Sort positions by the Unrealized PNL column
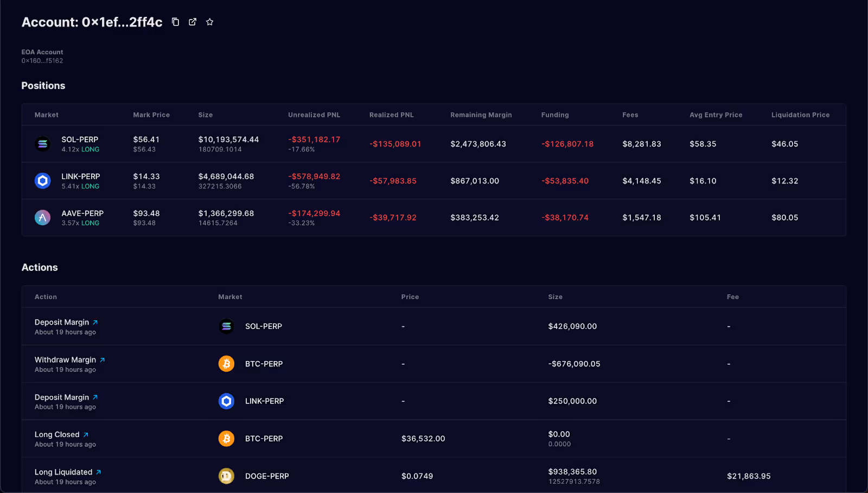 point(314,115)
